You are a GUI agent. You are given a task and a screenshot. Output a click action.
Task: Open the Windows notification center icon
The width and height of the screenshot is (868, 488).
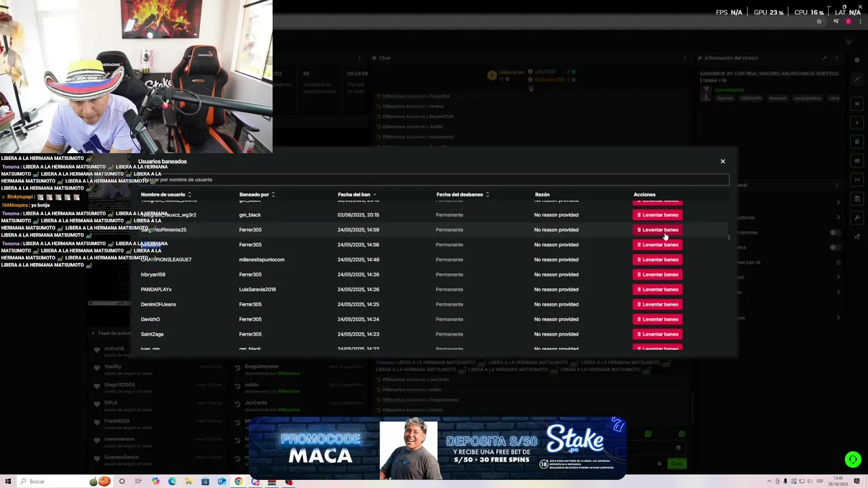tap(858, 481)
